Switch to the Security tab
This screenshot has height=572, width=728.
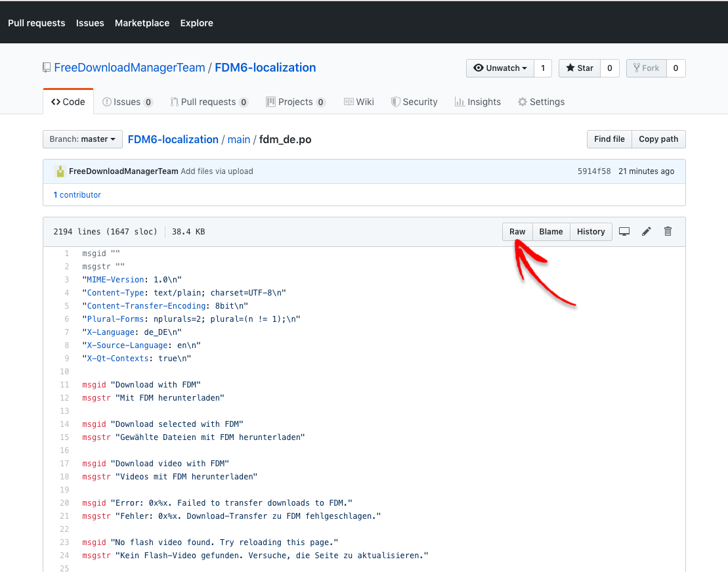click(x=414, y=102)
